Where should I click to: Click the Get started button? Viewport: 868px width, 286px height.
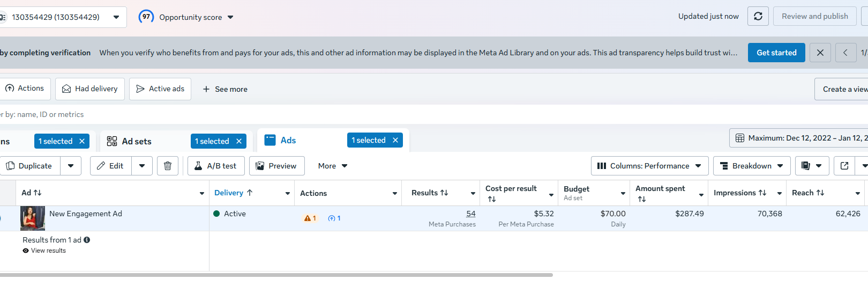click(776, 53)
